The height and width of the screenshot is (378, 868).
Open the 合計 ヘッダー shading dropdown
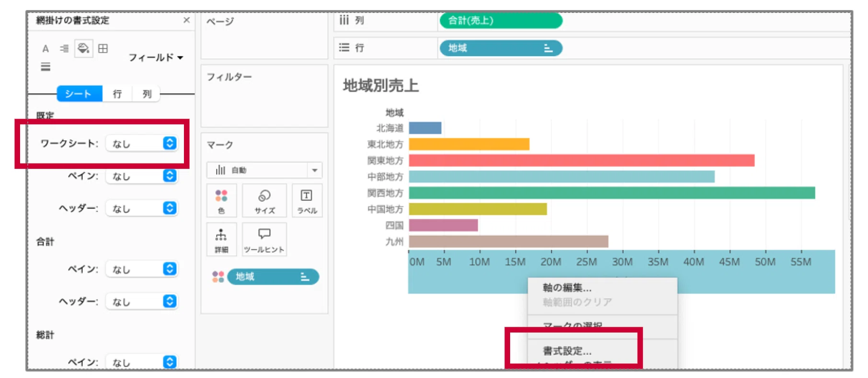click(x=142, y=301)
